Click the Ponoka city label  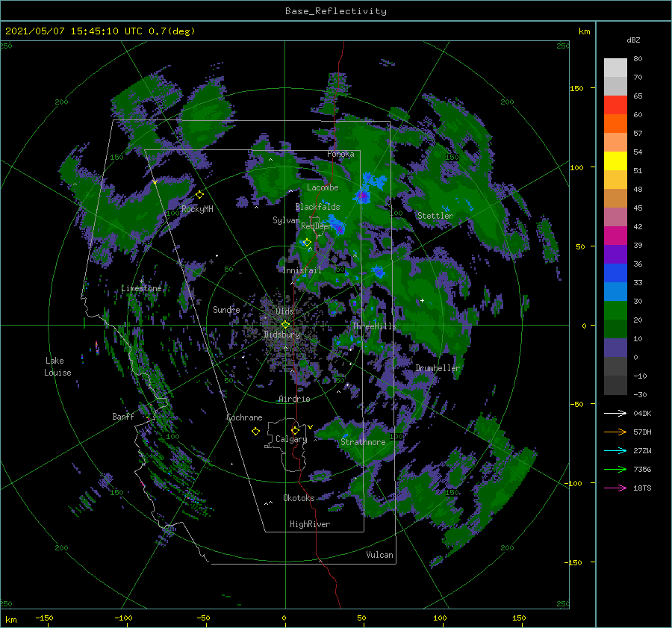click(x=340, y=154)
